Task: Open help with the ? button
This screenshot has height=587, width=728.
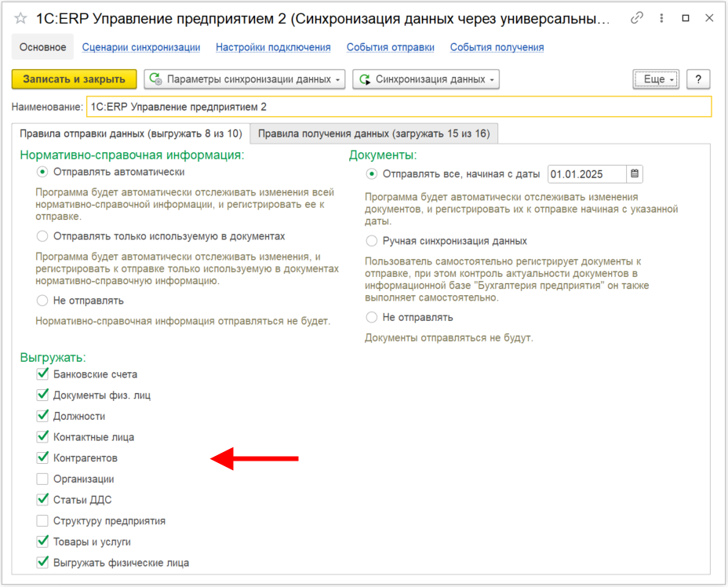Action: [698, 79]
